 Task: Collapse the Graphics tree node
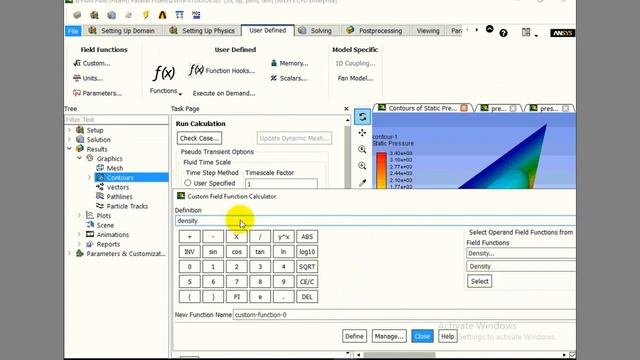(x=80, y=158)
